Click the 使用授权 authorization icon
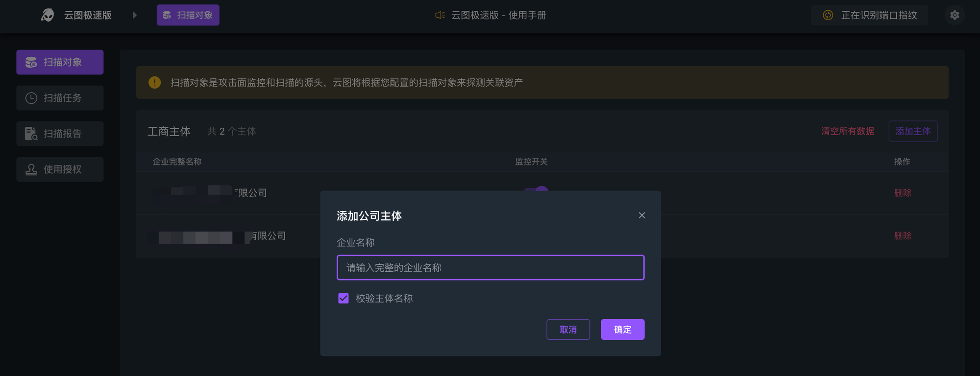 (30, 169)
